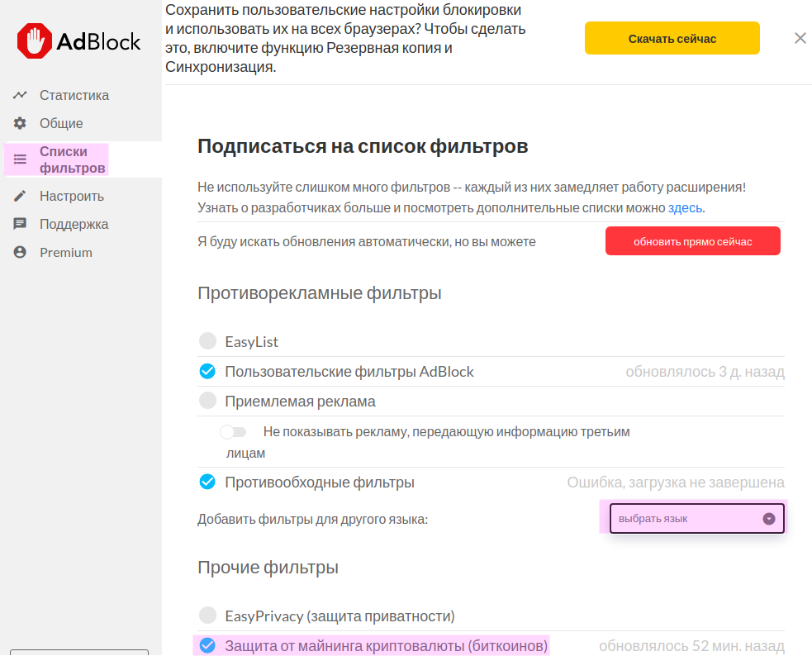Click the EasyList label
This screenshot has height=656, width=812.
252,342
